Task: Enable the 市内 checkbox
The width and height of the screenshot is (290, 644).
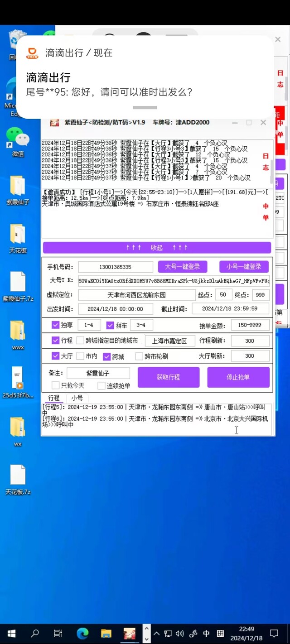Action: (x=80, y=356)
